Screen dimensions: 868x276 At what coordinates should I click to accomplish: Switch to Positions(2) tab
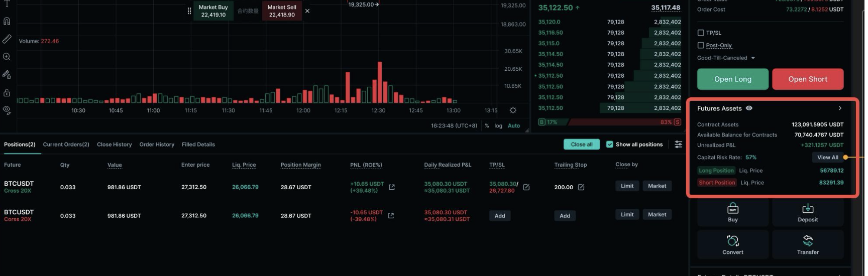tap(20, 145)
